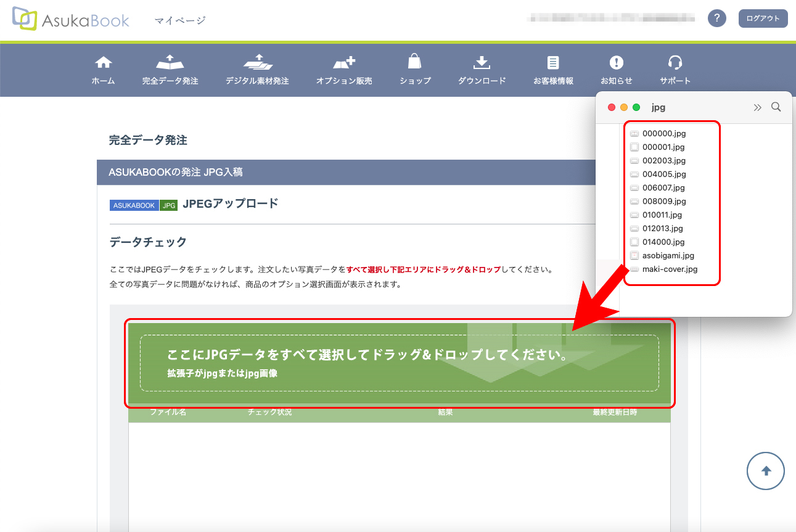The width and height of the screenshot is (796, 532).
Task: Open デジタル素材発注 menu item
Action: [x=257, y=70]
